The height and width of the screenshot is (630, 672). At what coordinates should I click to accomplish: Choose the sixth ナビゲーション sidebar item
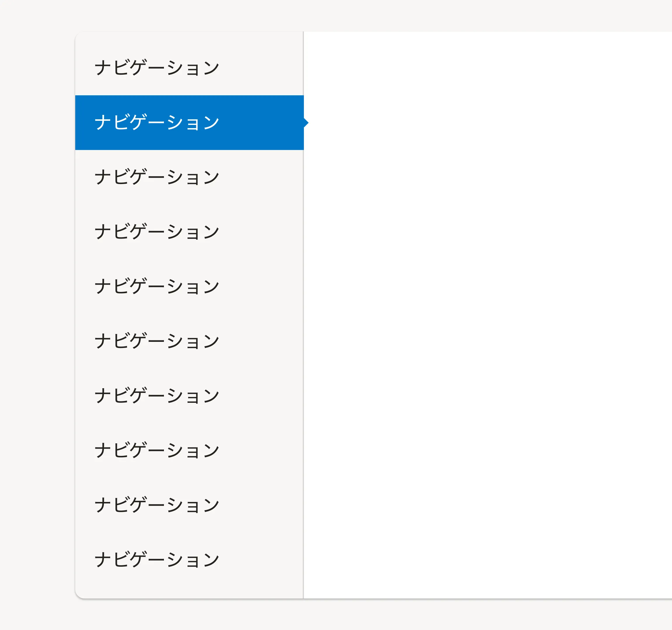pyautogui.click(x=157, y=341)
